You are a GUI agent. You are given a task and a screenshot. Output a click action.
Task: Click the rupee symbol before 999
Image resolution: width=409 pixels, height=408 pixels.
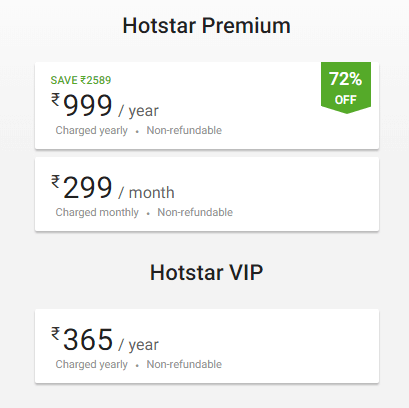click(x=56, y=99)
